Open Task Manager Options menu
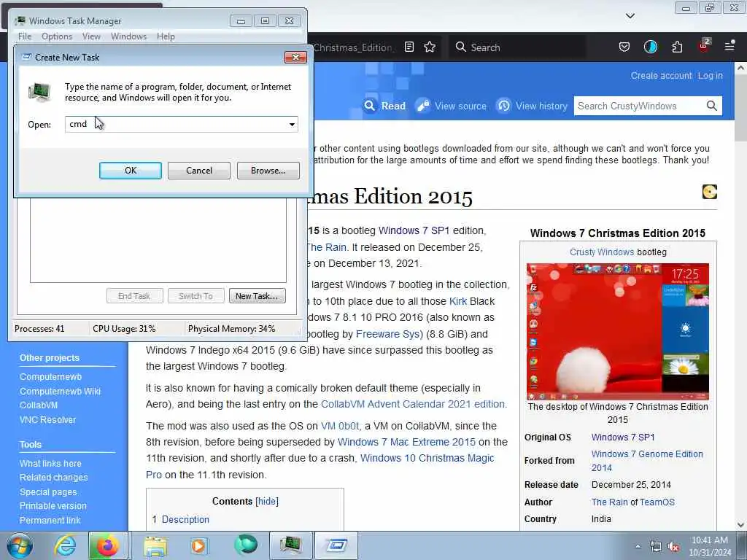The height and width of the screenshot is (560, 747). [x=57, y=36]
